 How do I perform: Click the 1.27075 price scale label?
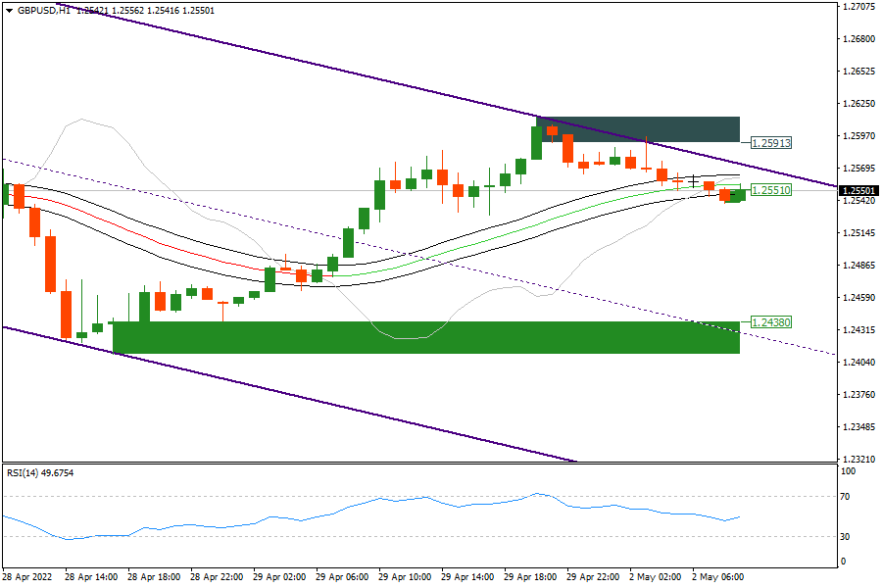click(858, 7)
